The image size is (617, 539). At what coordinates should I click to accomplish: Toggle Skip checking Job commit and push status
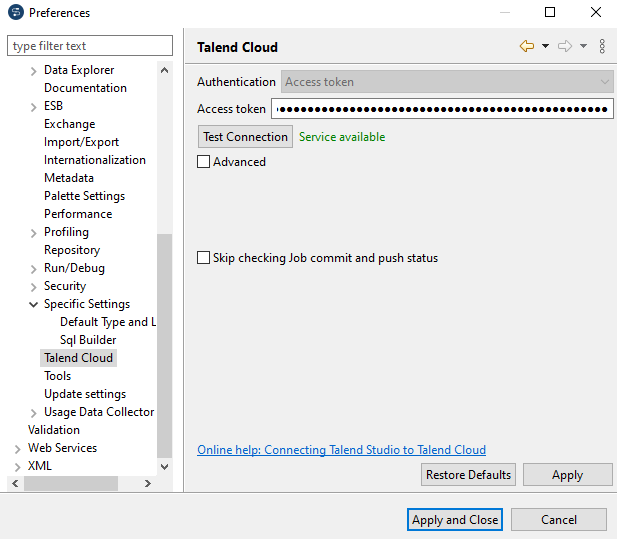tap(204, 258)
